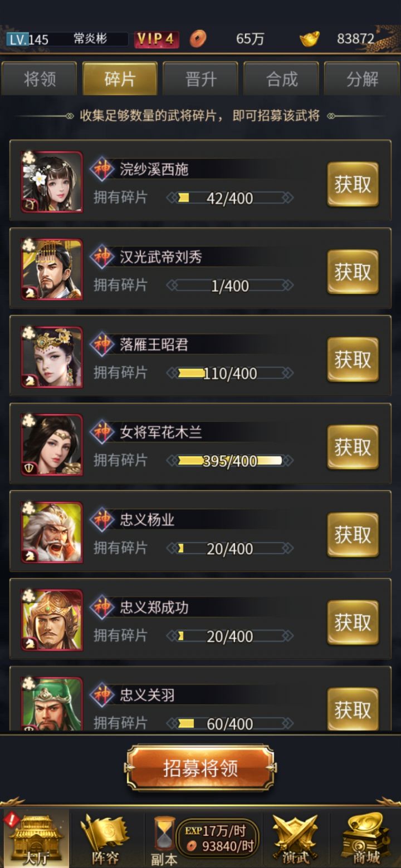
Task: Click 获取 for 浣纱溪西施
Action: click(x=353, y=184)
